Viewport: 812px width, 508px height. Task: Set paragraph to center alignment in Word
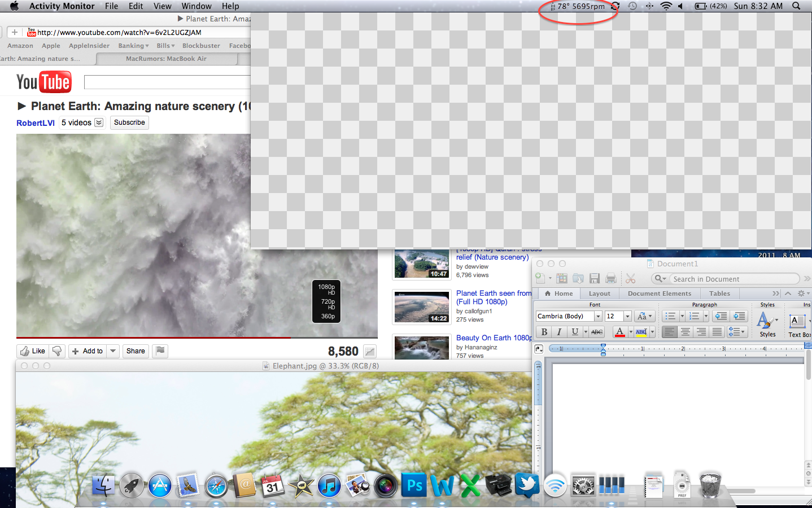tap(685, 332)
